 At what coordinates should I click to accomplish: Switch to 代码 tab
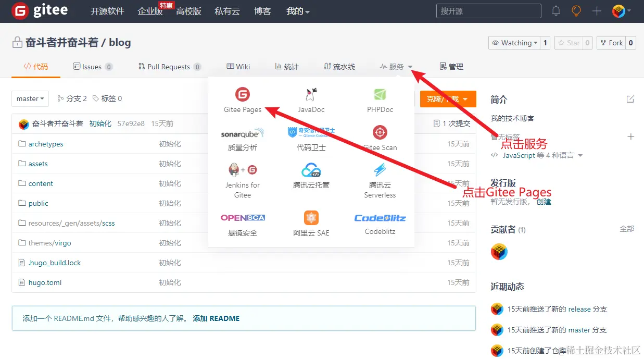[x=36, y=67]
